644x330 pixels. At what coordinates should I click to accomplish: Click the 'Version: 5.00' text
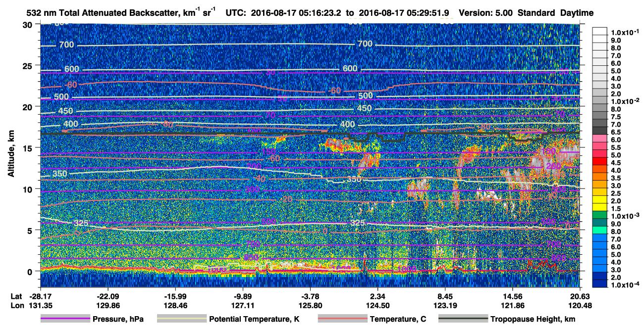click(x=485, y=12)
